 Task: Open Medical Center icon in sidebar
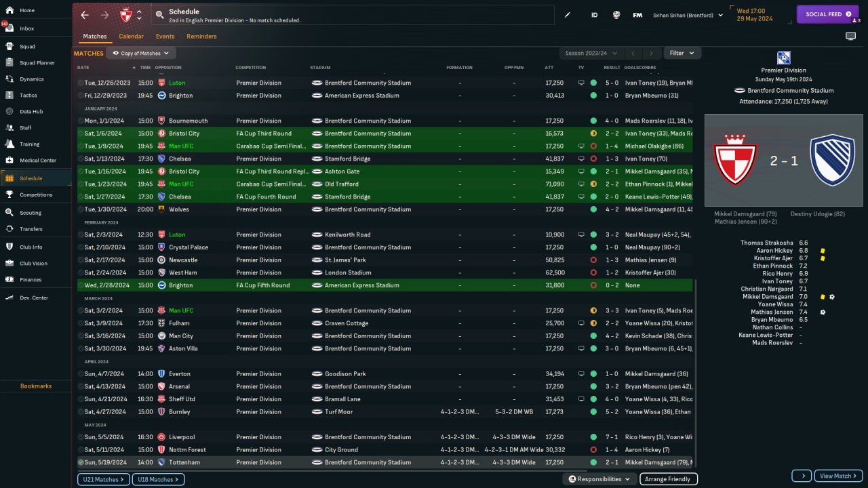pos(9,161)
